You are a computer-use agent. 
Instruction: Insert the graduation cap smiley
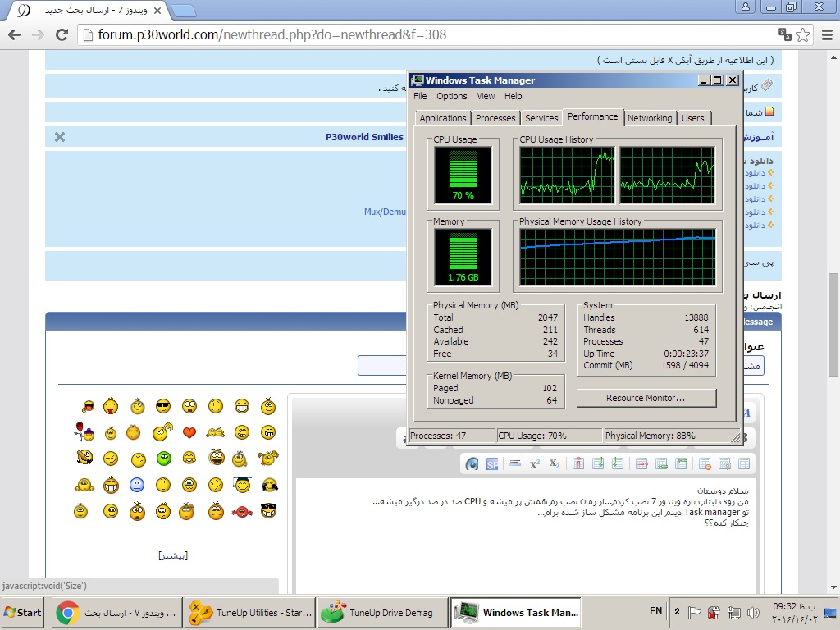tap(242, 484)
